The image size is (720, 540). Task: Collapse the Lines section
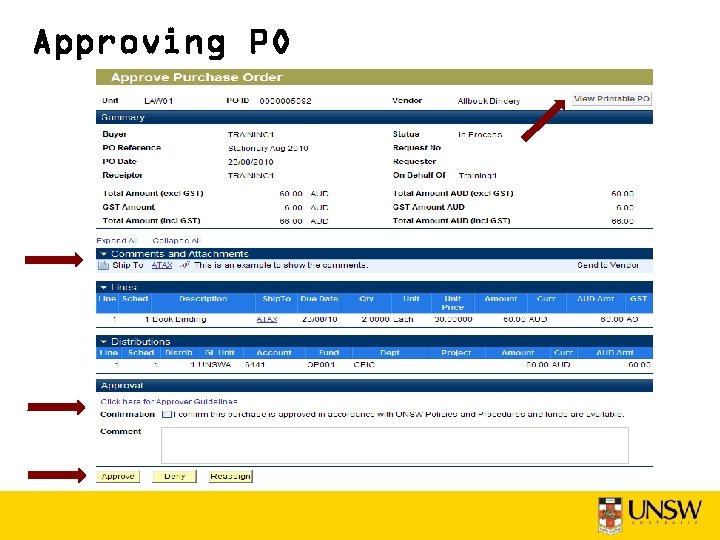(x=104, y=287)
